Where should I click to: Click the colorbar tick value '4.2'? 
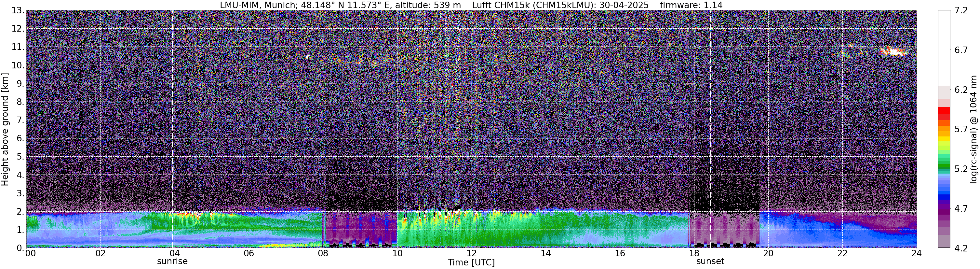point(961,248)
